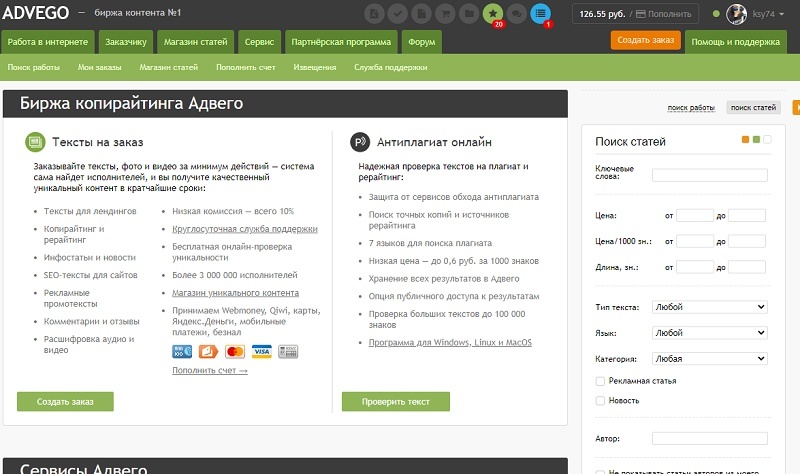
Task: Click orange Создать заказ button in header
Action: [x=645, y=40]
